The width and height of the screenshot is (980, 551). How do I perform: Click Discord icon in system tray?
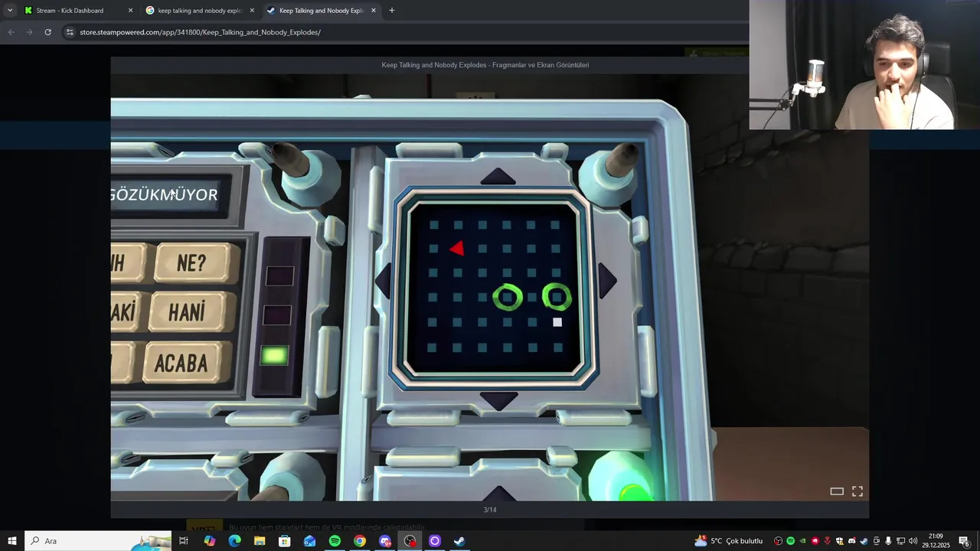[852, 541]
